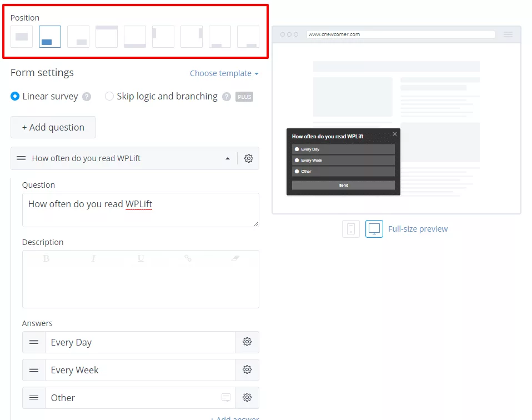532x420 pixels.
Task: Click the Position label
Action: [x=25, y=18]
